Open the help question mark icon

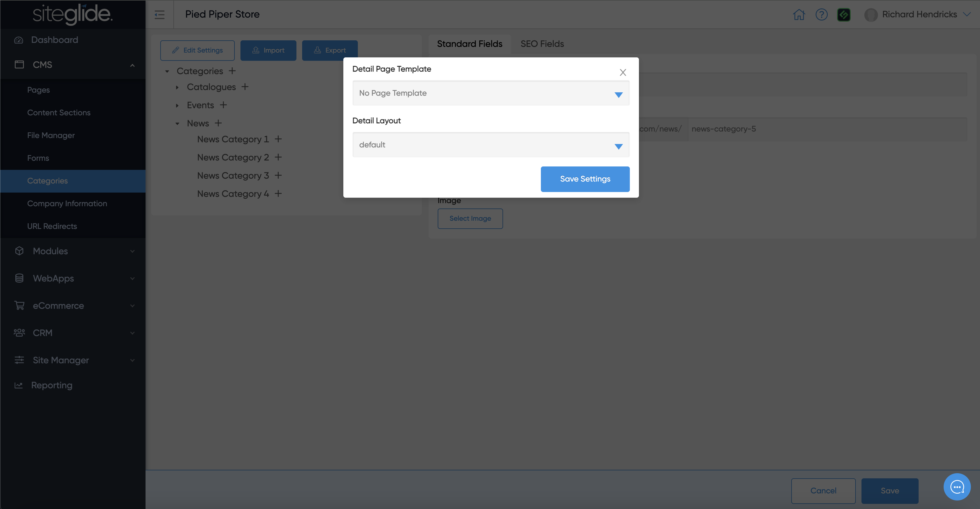tap(821, 14)
